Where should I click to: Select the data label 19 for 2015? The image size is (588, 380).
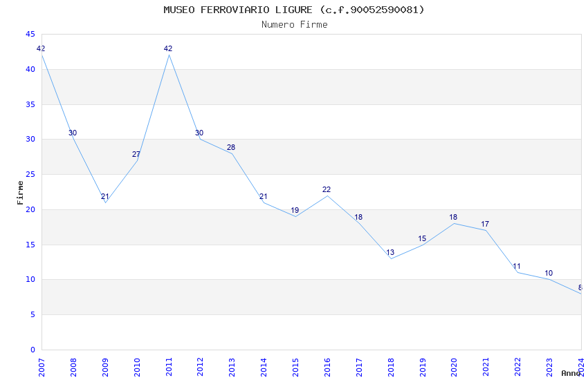coord(295,211)
